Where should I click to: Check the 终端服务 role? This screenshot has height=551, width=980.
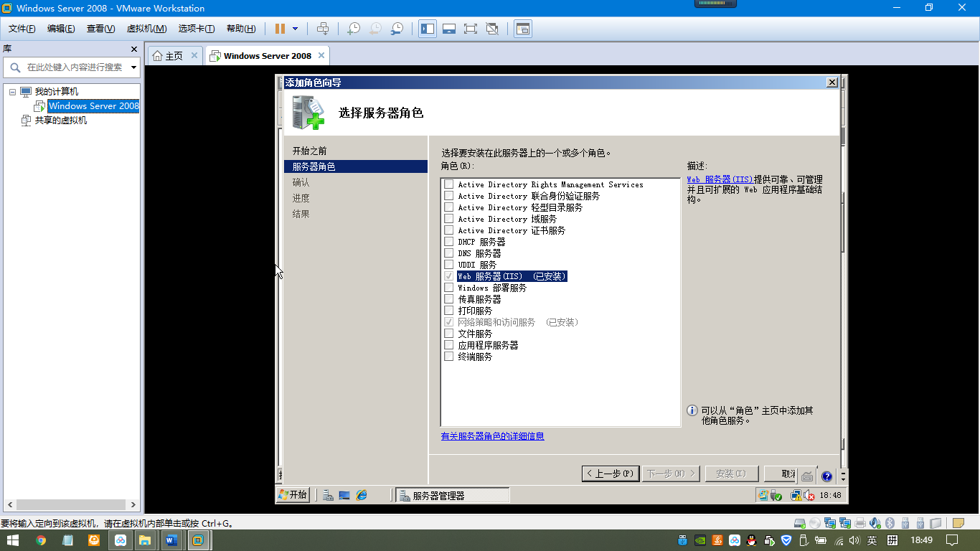pos(449,357)
